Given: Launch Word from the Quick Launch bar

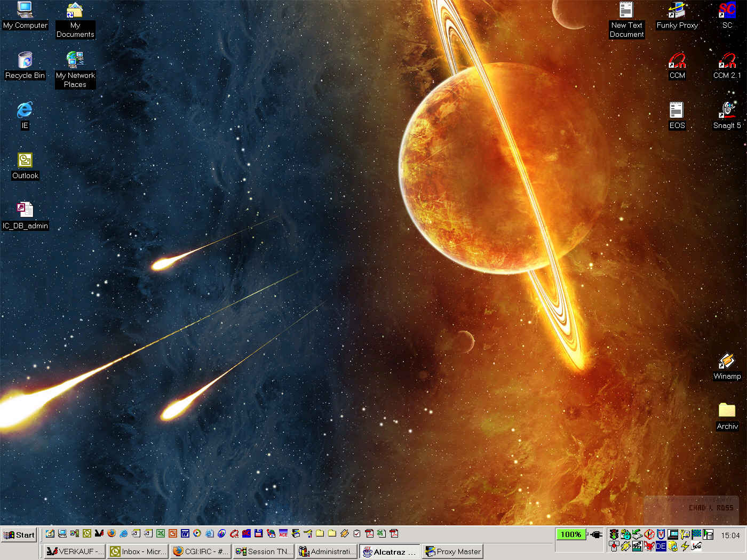Looking at the screenshot, I should coord(185,533).
